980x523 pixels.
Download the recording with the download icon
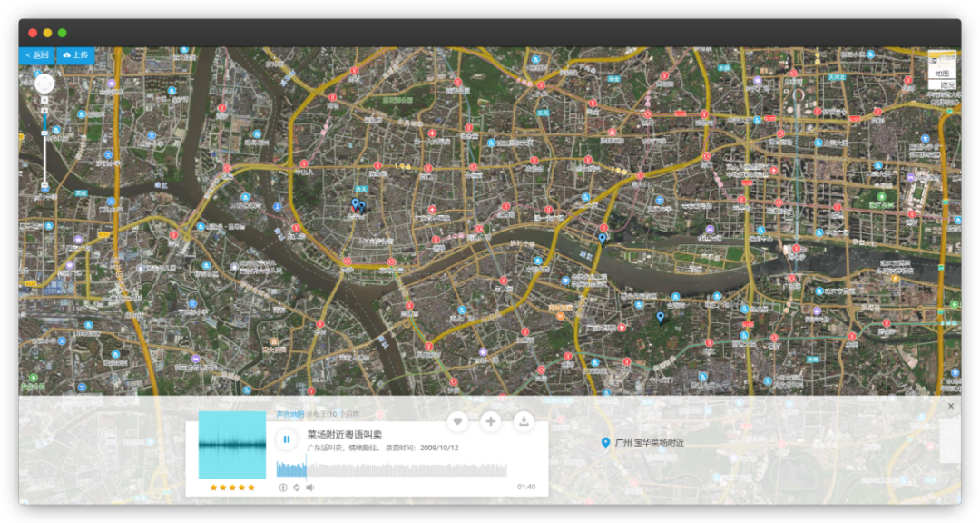click(524, 421)
